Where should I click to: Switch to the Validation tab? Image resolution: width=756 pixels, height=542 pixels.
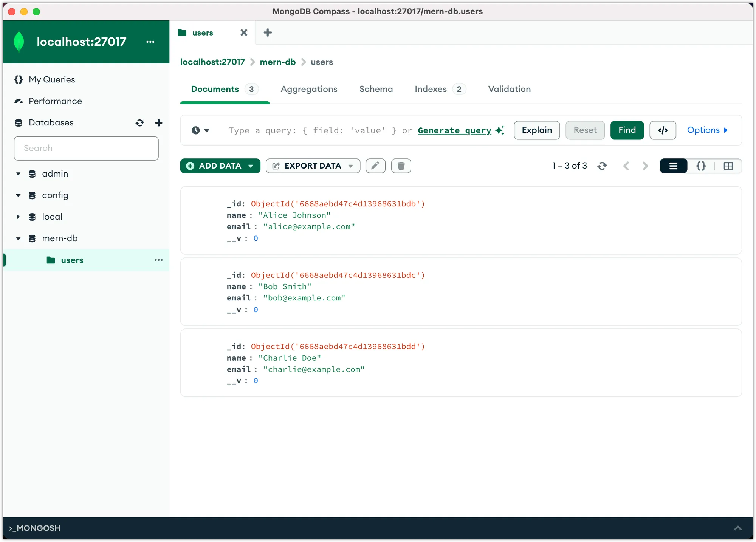509,89
